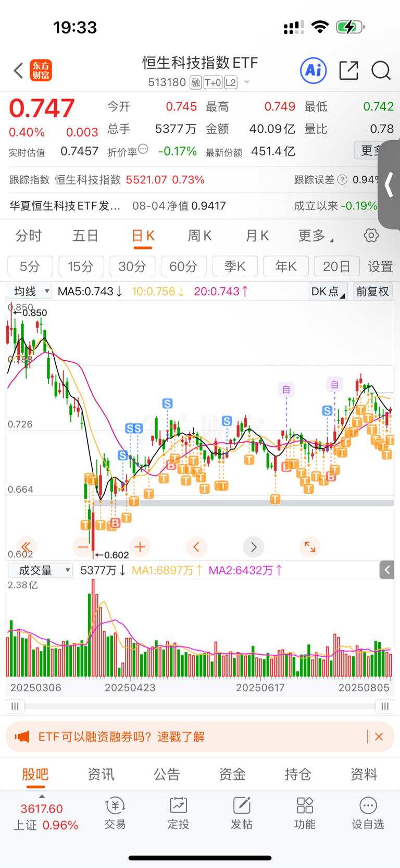Zoom out chart with minus button
This screenshot has width=400, height=868.
pyautogui.click(x=83, y=546)
